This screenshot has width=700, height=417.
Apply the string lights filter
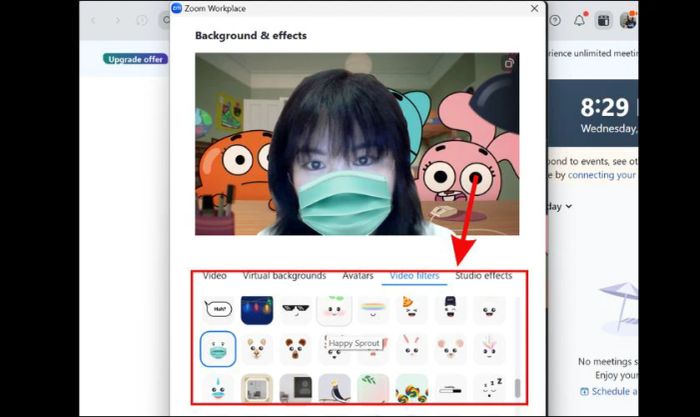(257, 310)
